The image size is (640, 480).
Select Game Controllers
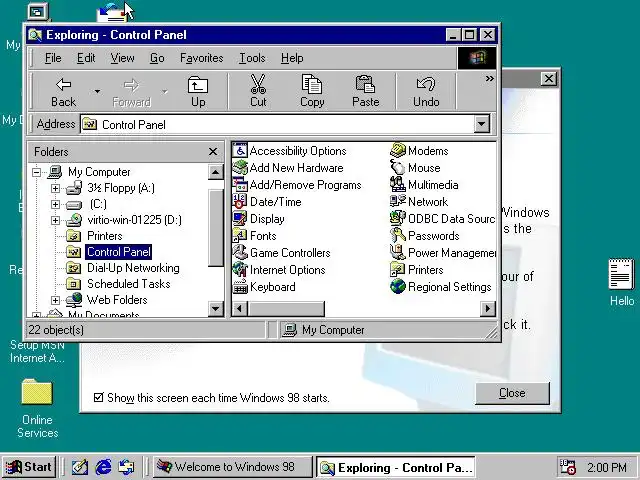tap(282, 253)
